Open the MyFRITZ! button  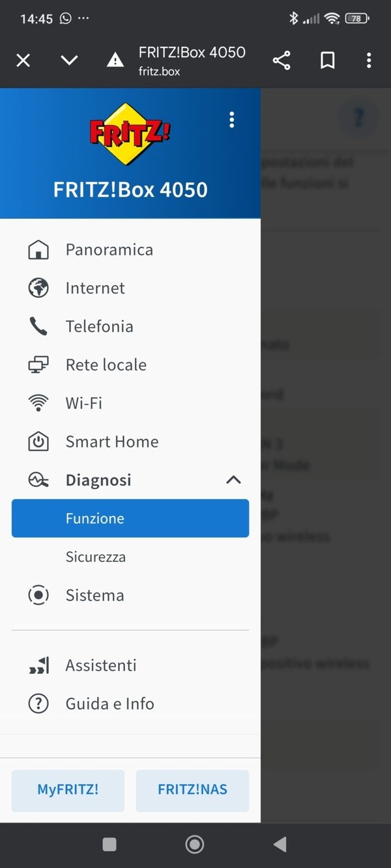(x=68, y=791)
